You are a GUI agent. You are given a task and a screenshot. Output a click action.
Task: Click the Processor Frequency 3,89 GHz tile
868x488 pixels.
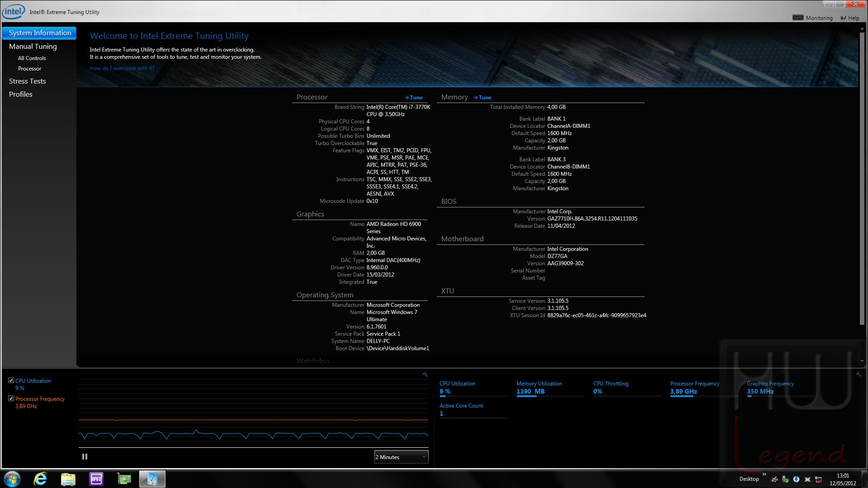click(x=703, y=389)
